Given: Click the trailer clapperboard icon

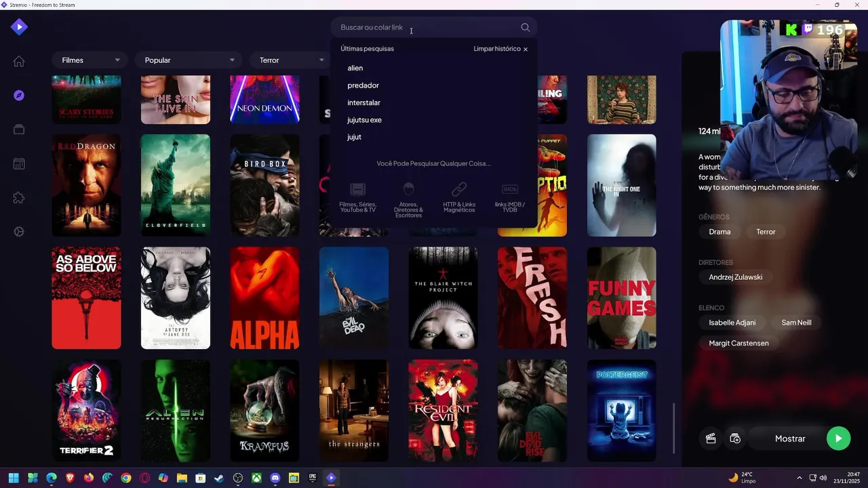Looking at the screenshot, I should tap(711, 439).
